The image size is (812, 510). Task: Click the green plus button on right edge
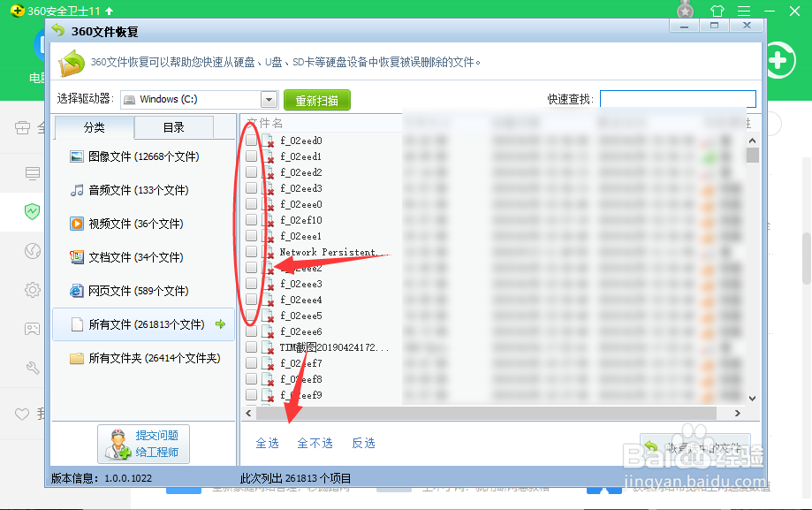[777, 60]
